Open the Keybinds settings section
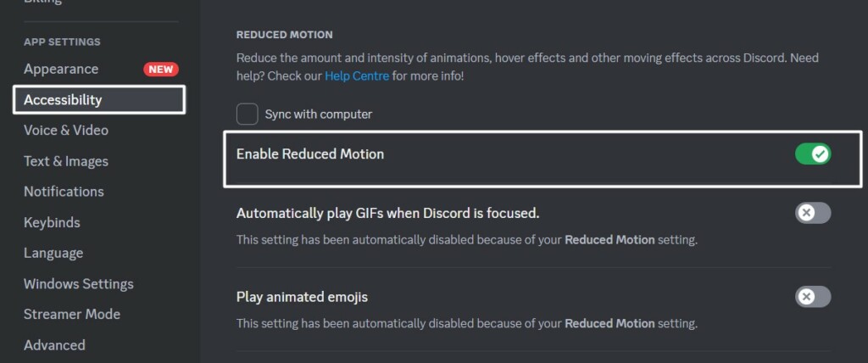Viewport: 868px width, 363px height. (x=52, y=222)
